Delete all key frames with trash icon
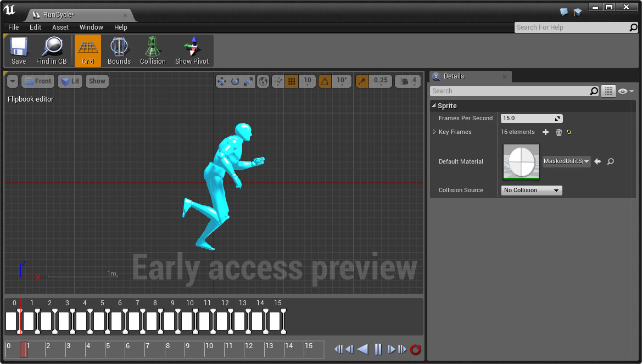The height and width of the screenshot is (364, 642). (559, 132)
